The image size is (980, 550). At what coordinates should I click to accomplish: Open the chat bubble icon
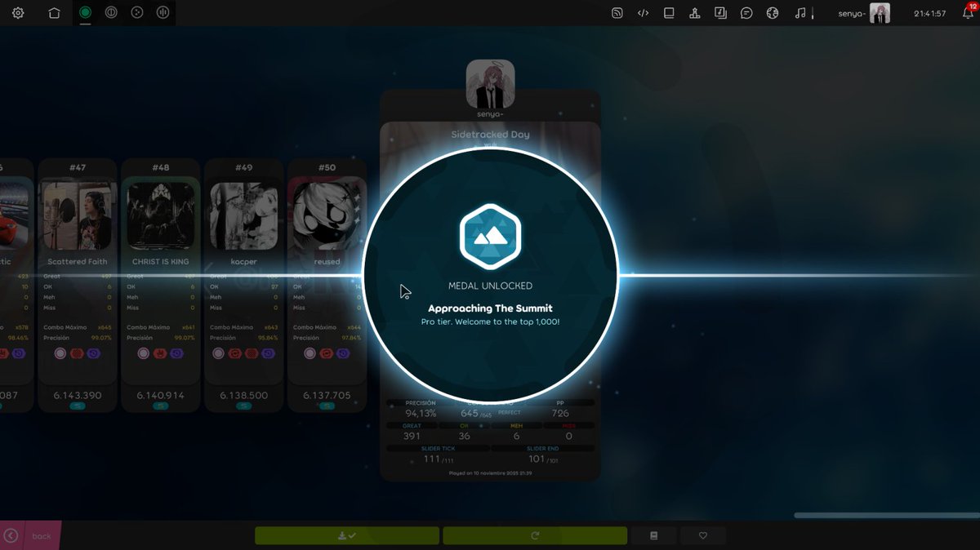(x=746, y=13)
